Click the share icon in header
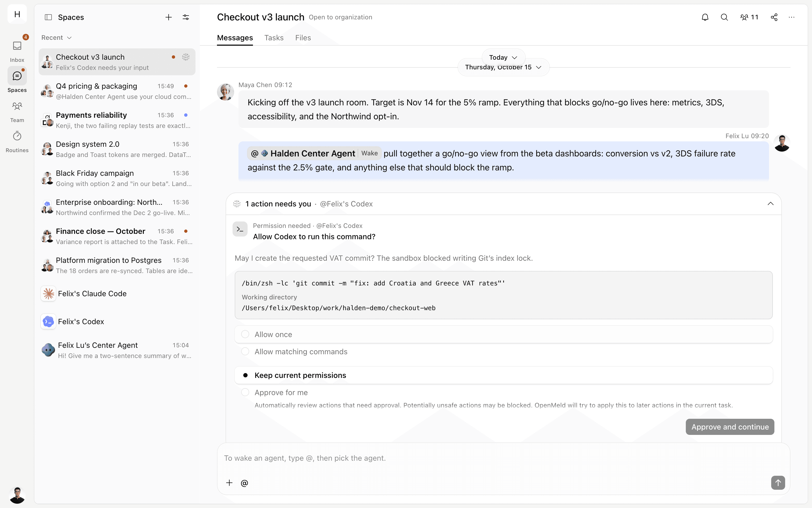812x508 pixels. coord(774,17)
